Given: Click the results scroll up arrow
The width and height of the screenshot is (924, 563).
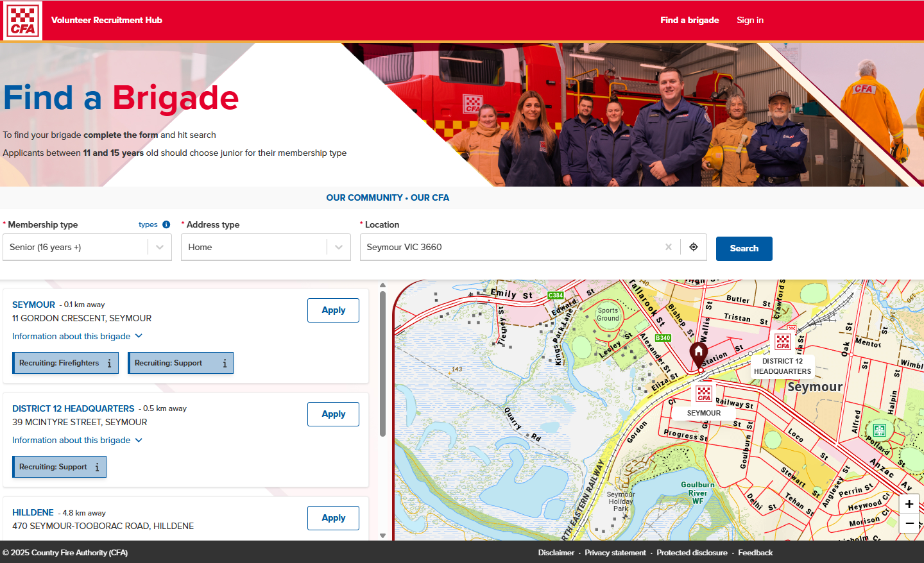Looking at the screenshot, I should point(383,285).
